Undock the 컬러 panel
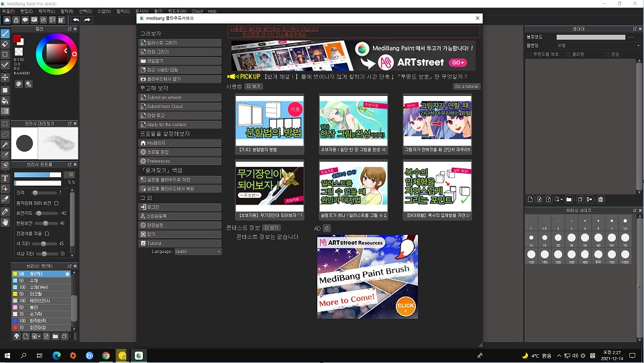644x363 pixels. [x=69, y=29]
